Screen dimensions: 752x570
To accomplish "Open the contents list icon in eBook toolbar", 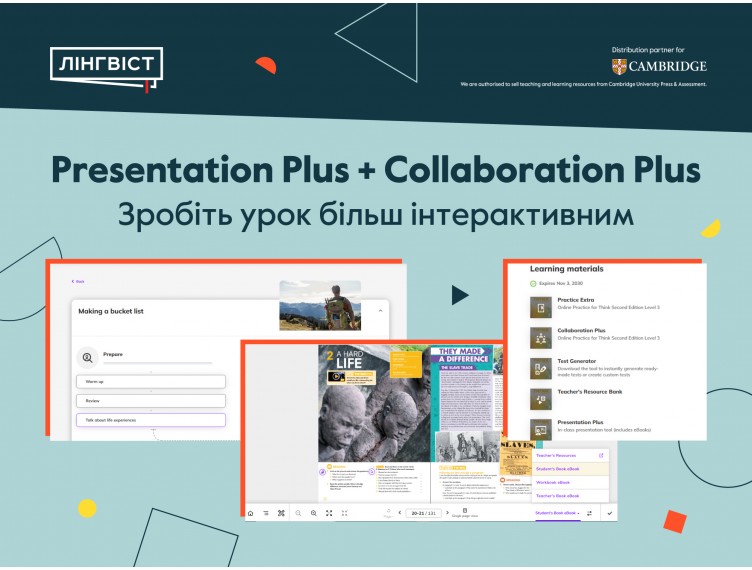I will tap(266, 513).
